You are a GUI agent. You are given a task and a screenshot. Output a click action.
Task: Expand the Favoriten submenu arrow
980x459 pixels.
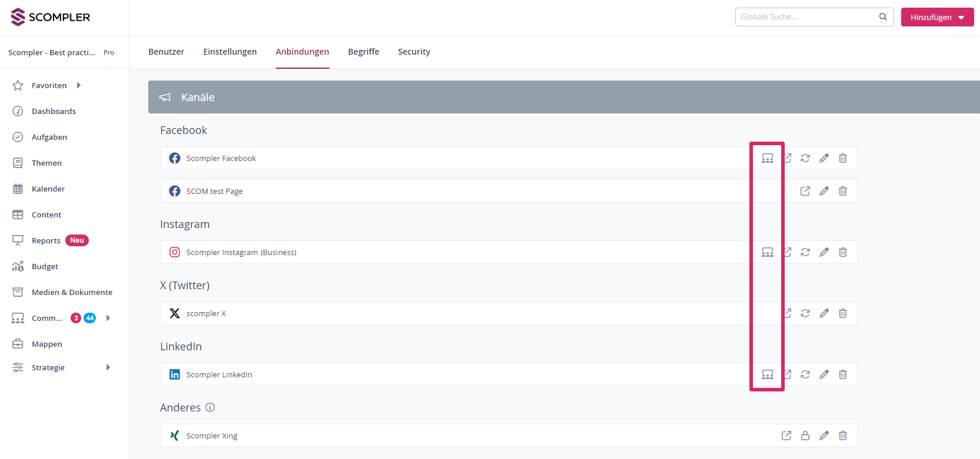pyautogui.click(x=79, y=85)
